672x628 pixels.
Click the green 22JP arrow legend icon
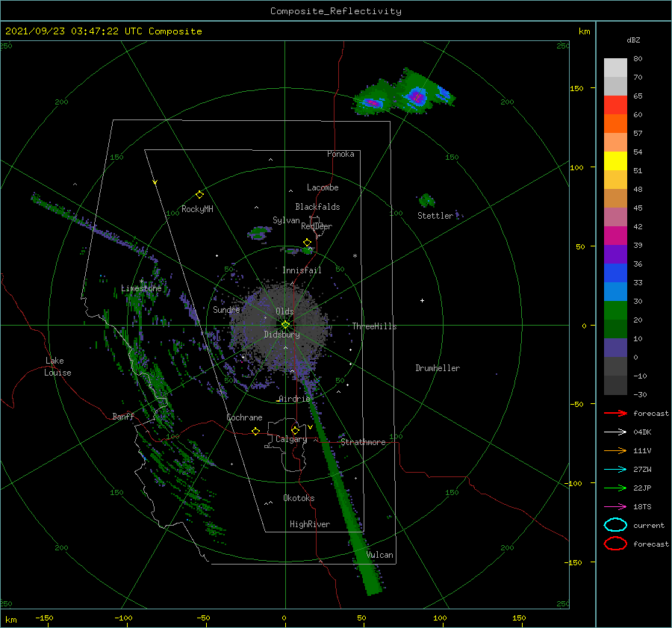[615, 488]
